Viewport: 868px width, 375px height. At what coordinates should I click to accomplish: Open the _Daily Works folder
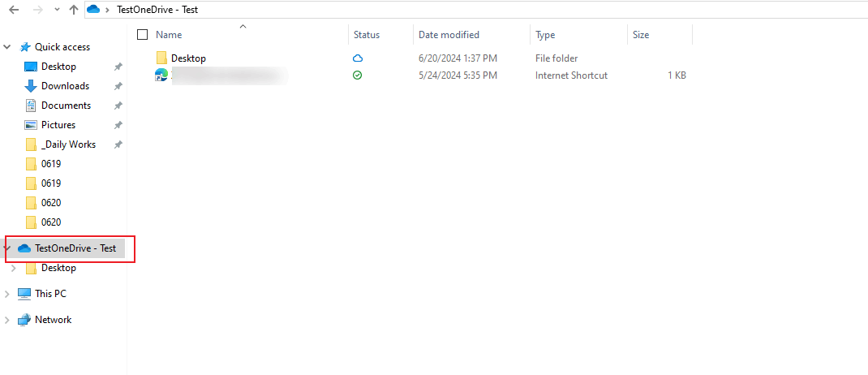pyautogui.click(x=69, y=144)
